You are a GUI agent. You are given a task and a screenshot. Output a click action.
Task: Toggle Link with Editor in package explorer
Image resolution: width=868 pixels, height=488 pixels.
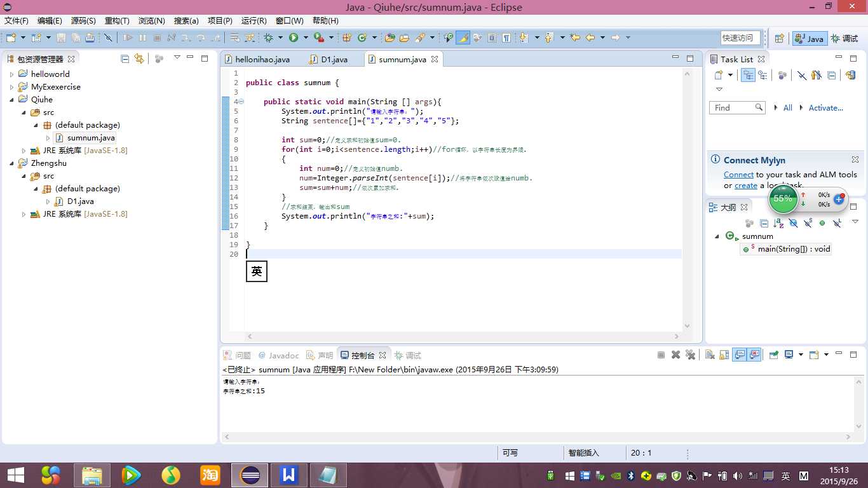[x=139, y=58]
